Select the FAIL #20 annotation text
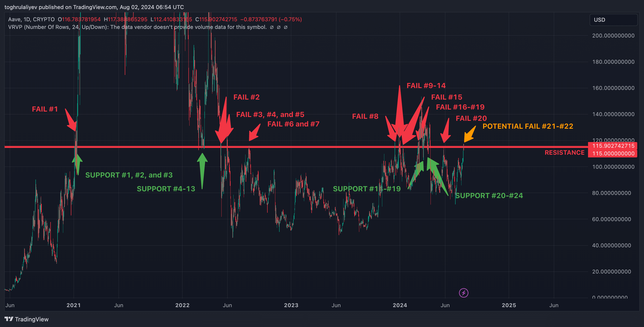Image resolution: width=644 pixels, height=327 pixels. click(471, 118)
